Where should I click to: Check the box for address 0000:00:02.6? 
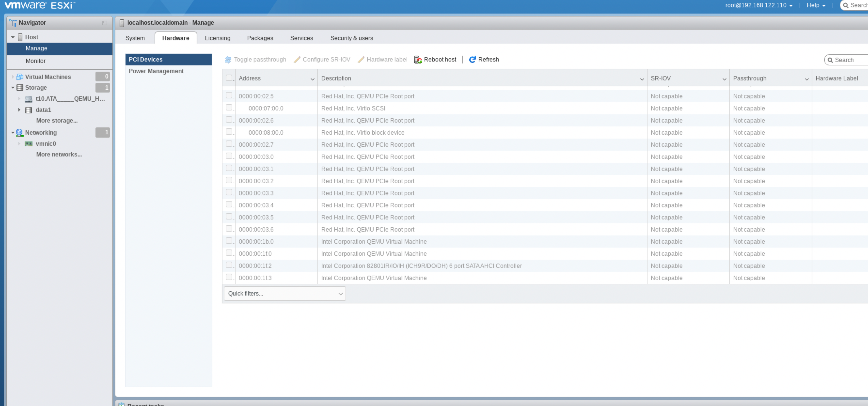tap(229, 120)
